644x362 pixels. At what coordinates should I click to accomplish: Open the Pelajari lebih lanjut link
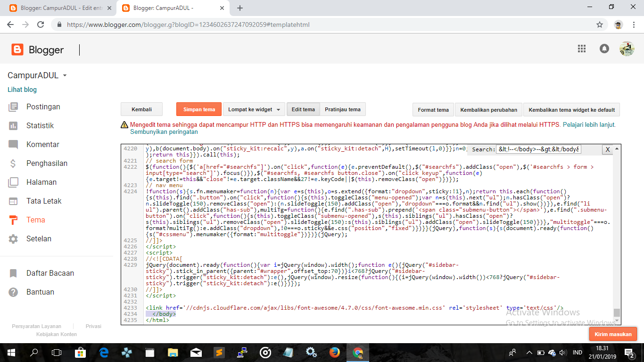[x=589, y=125]
